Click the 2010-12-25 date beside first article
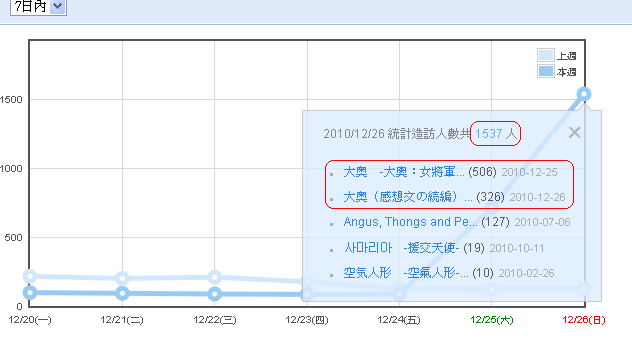This screenshot has width=632, height=362. point(529,173)
